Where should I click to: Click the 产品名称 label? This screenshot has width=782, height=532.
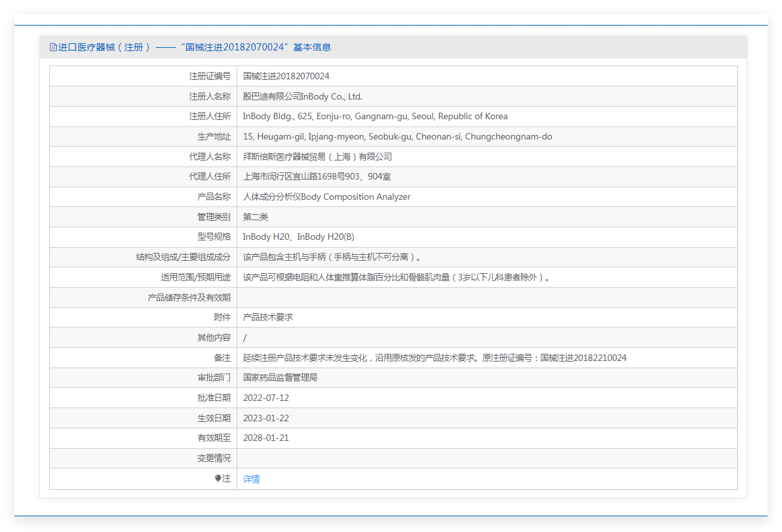[214, 197]
